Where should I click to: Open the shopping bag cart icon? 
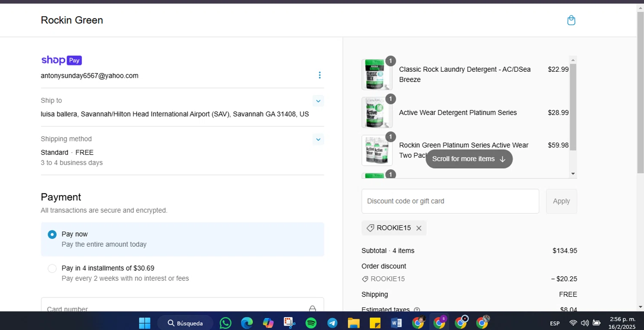pyautogui.click(x=571, y=20)
